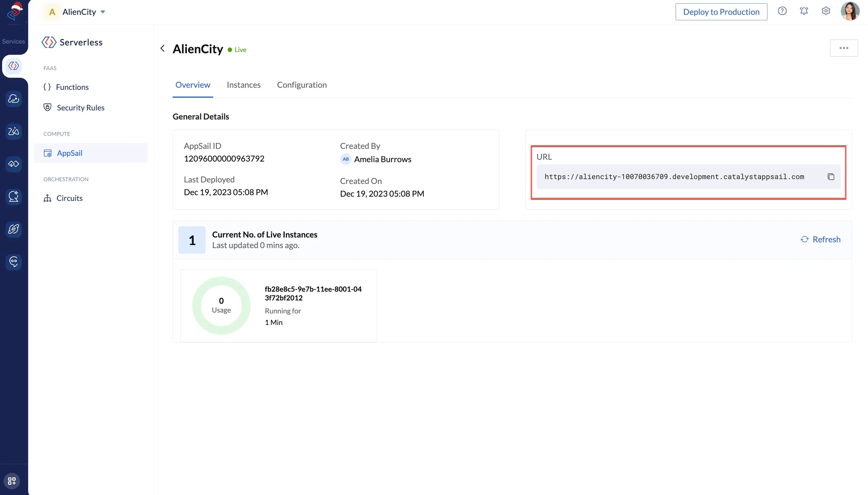Go back using the arrow beside AlienCity
Viewport: 868px width, 495px height.
[163, 49]
